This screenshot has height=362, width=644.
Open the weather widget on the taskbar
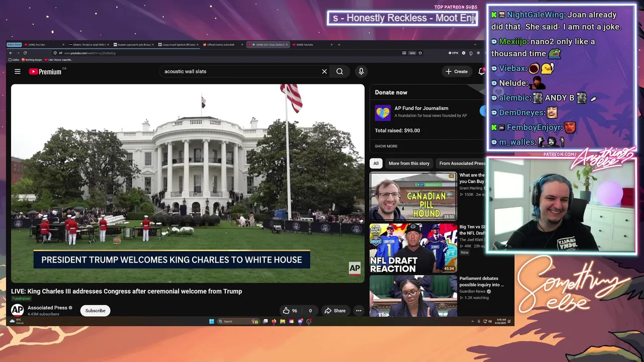17,321
